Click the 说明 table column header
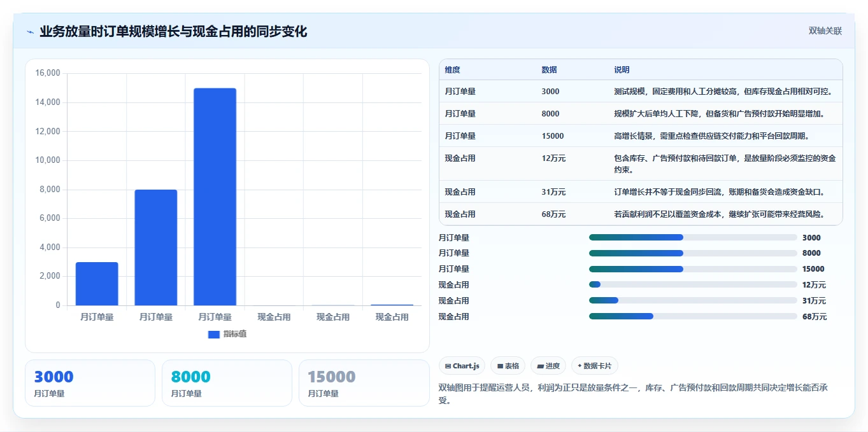Viewport: 868px width, 432px height. (622, 70)
